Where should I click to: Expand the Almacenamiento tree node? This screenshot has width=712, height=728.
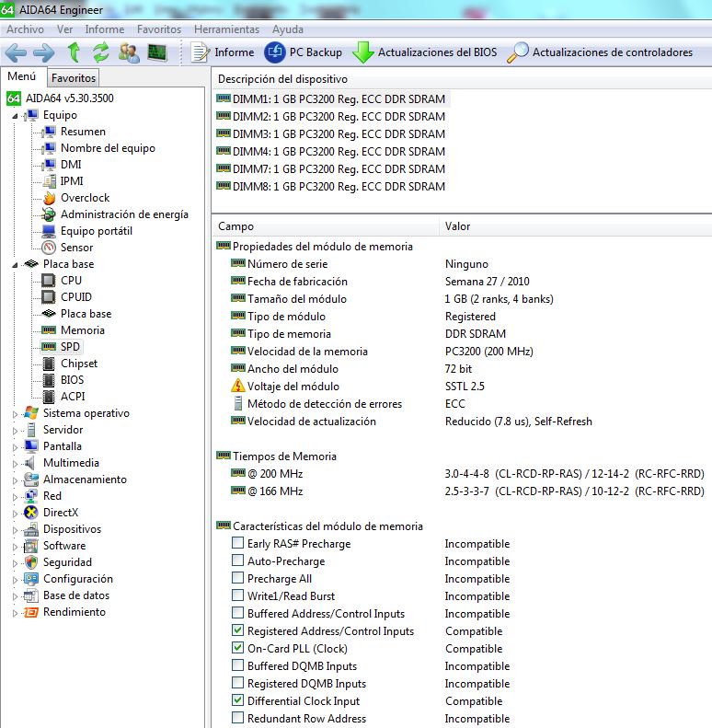point(15,480)
